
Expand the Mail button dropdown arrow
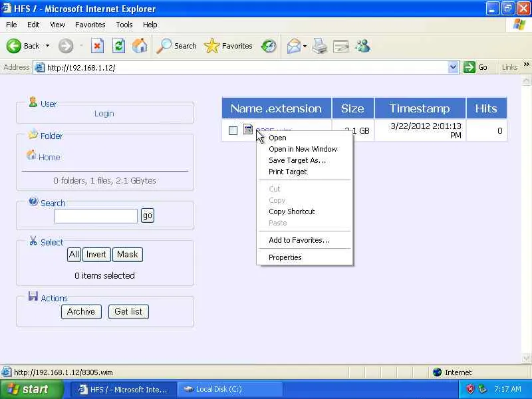(305, 46)
